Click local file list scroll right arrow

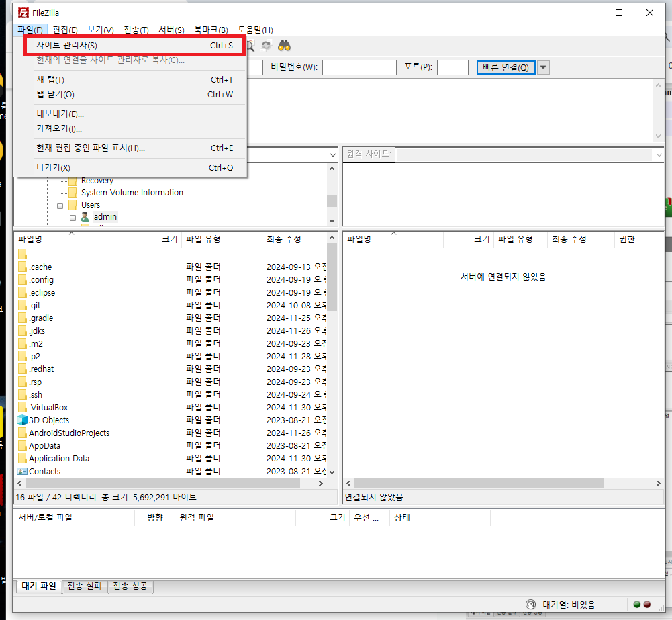[321, 483]
